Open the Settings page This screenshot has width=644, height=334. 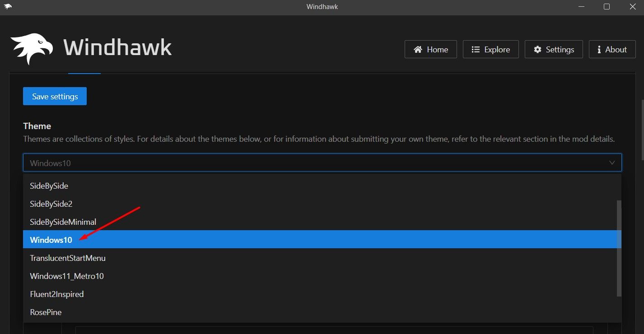point(554,50)
